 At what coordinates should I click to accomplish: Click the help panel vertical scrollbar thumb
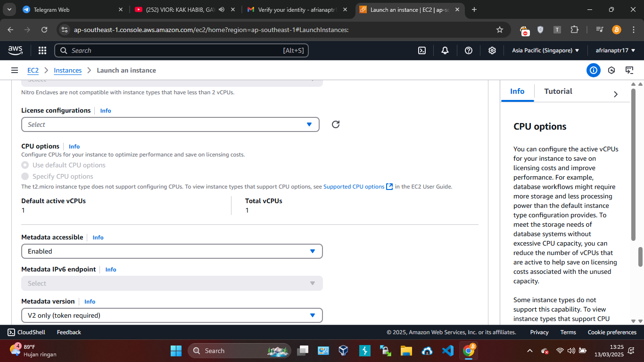point(633,165)
